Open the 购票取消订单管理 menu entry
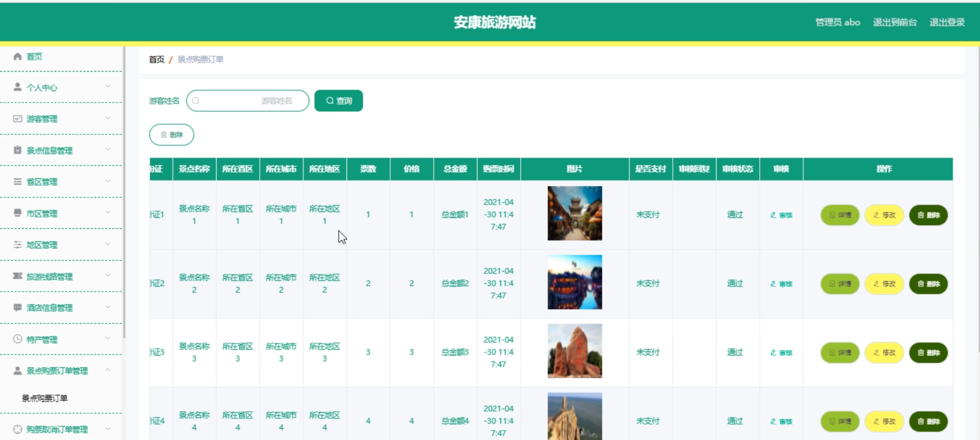This screenshot has width=980, height=440. coord(61,429)
